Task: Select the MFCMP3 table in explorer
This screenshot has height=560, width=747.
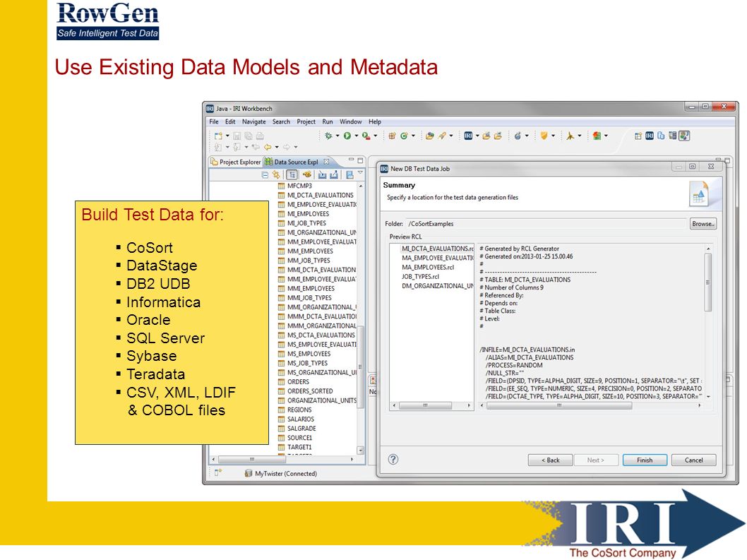Action: 299,186
